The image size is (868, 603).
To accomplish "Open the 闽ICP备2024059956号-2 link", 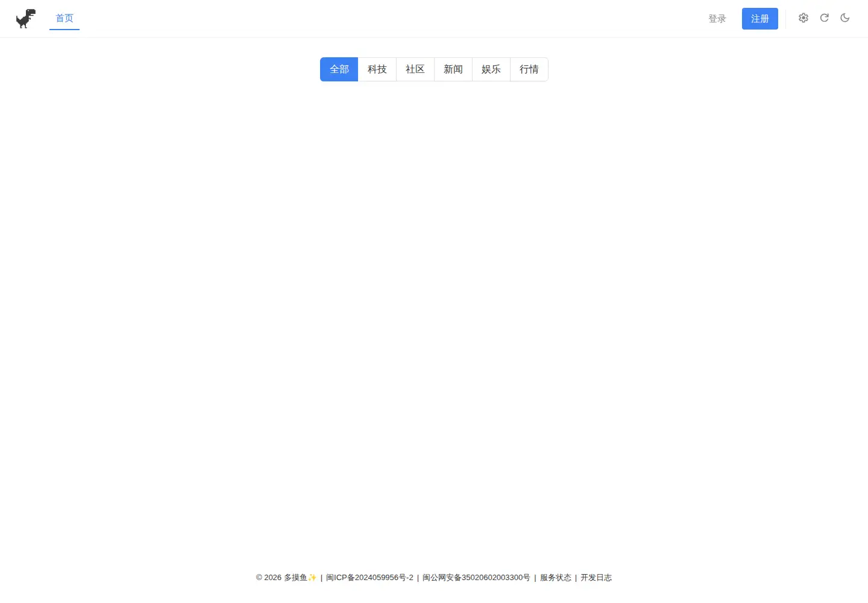I will [x=370, y=578].
